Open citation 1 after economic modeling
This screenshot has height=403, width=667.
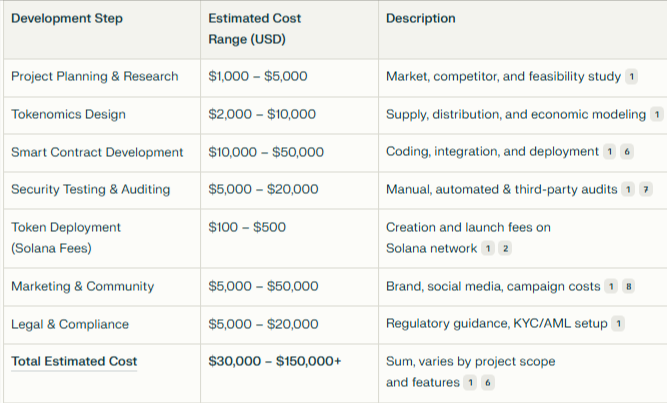pos(657,114)
